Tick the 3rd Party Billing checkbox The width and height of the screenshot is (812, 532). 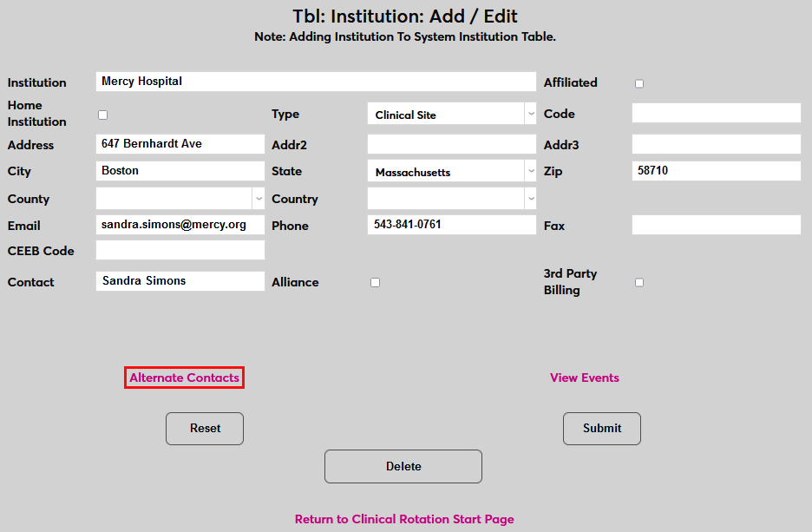tap(639, 282)
